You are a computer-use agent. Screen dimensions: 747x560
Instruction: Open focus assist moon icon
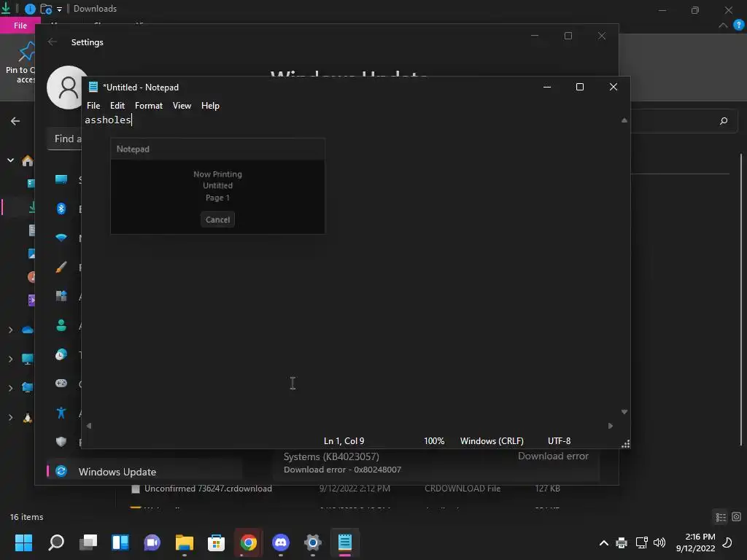click(x=727, y=542)
